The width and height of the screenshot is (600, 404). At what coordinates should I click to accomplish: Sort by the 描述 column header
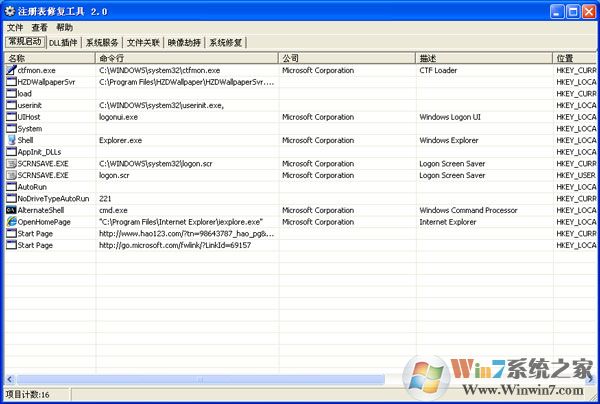coord(484,58)
